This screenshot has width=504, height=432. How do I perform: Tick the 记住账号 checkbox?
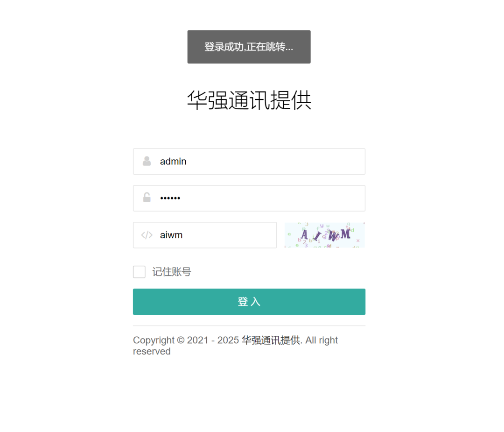pos(139,272)
